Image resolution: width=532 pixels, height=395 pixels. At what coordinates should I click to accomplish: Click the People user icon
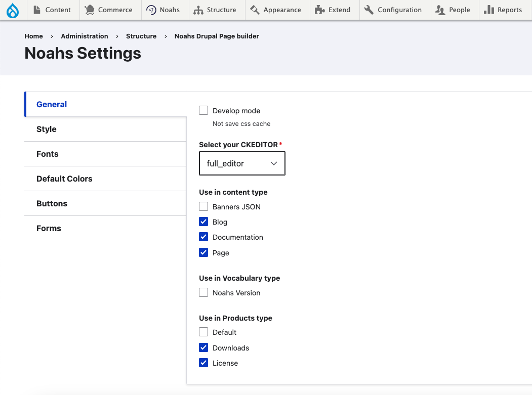(x=440, y=10)
